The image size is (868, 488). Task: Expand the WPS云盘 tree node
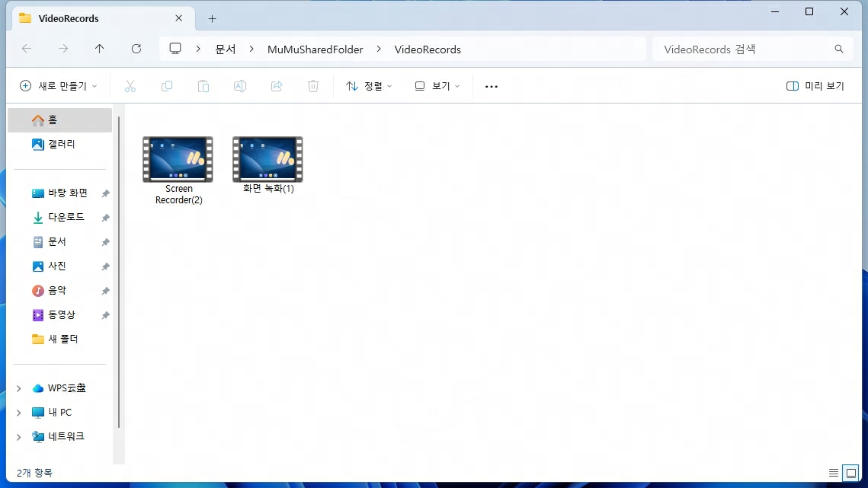(x=19, y=388)
